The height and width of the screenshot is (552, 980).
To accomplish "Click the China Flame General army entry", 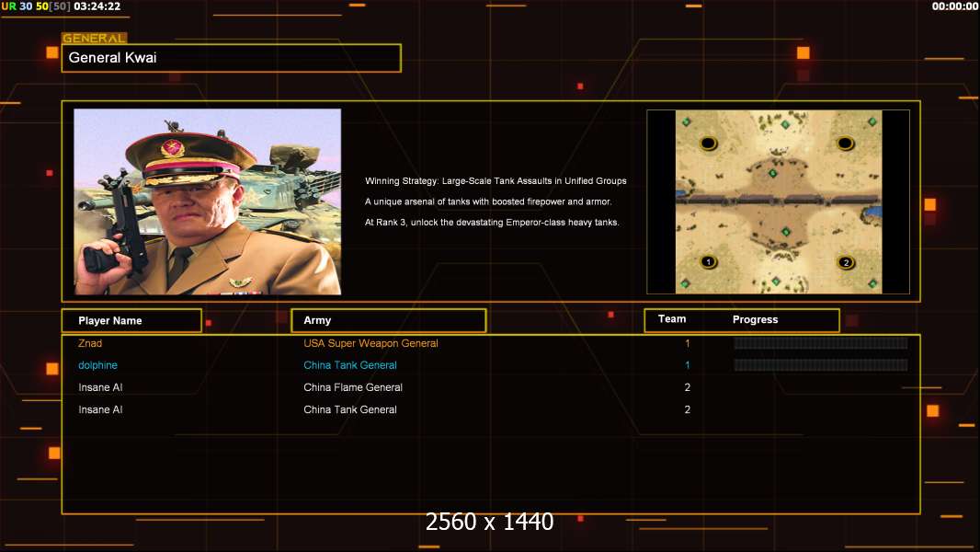I will pyautogui.click(x=353, y=387).
